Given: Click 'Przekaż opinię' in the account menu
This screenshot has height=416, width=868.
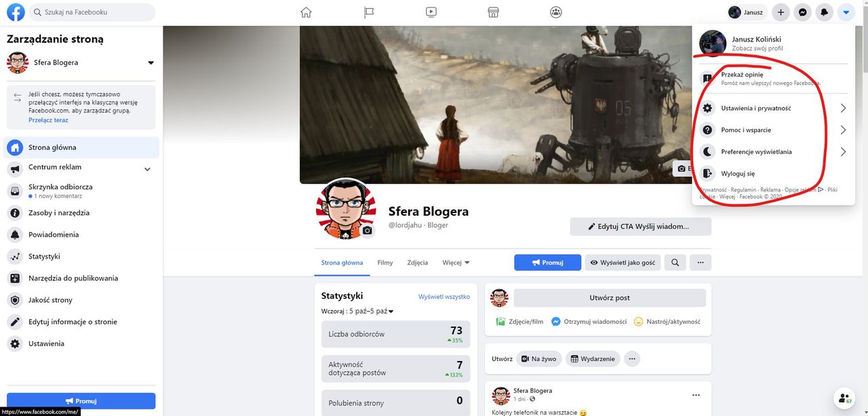Looking at the screenshot, I should point(773,79).
